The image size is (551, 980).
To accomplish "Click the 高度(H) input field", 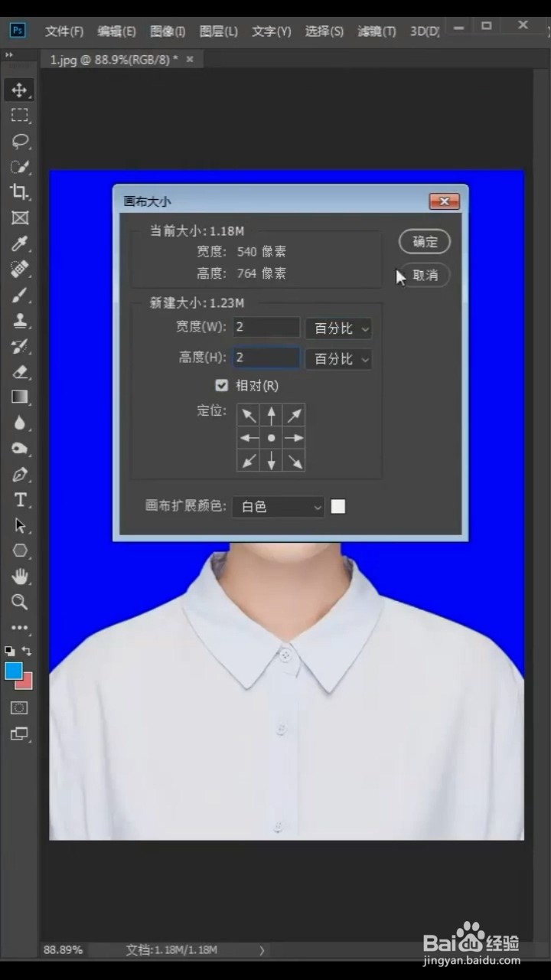I will [x=266, y=358].
